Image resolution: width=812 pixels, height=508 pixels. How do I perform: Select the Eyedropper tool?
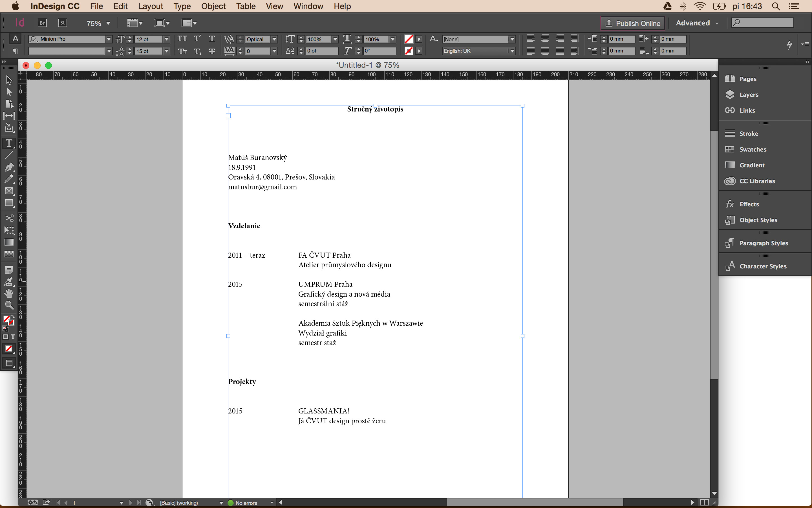(9, 282)
